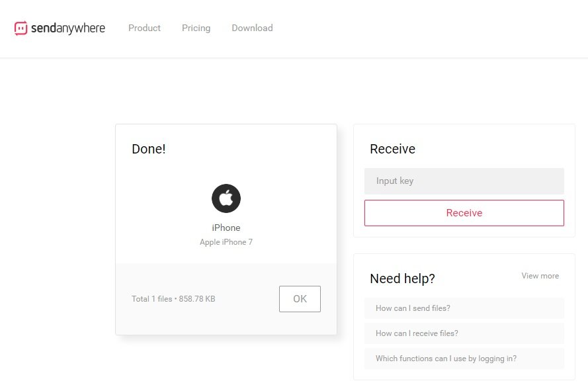This screenshot has width=588, height=385.
Task: Click the Receive button
Action: coord(464,213)
